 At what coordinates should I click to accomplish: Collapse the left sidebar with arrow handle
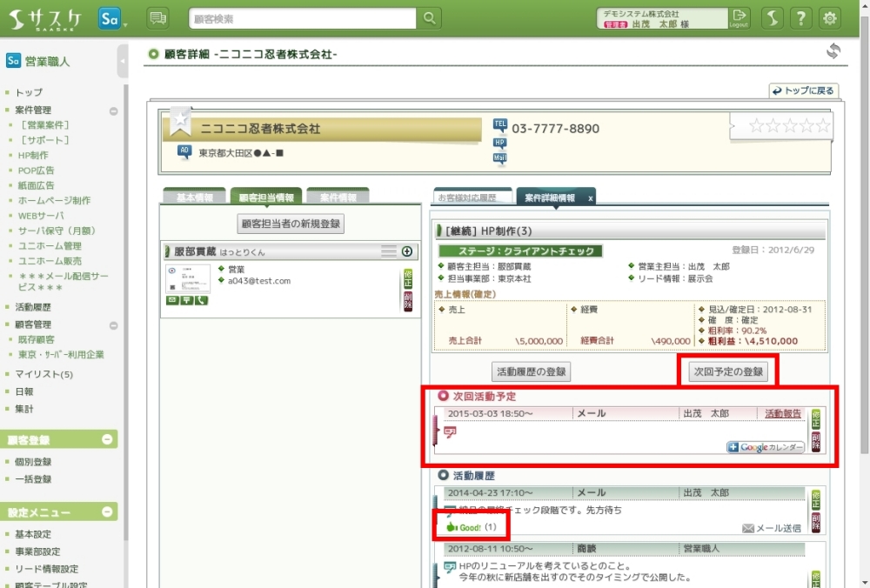tap(123, 61)
